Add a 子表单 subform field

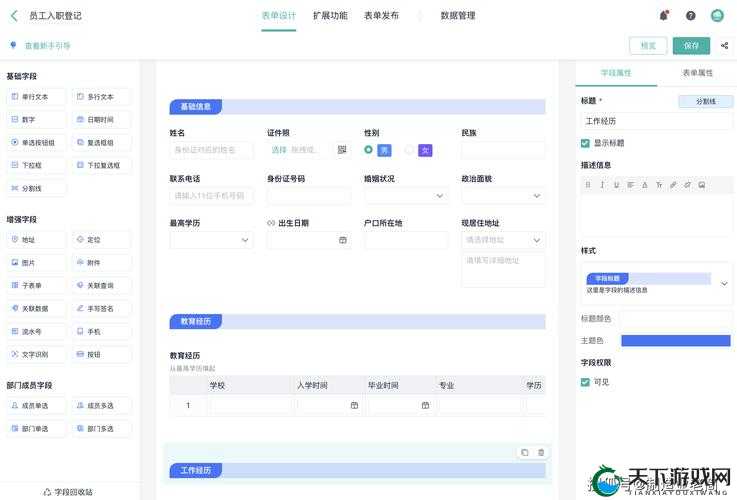coord(36,285)
